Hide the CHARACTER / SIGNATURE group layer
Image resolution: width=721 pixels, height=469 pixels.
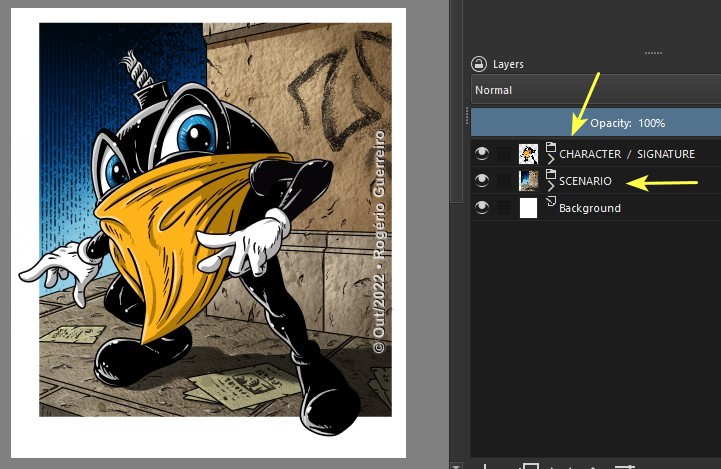(482, 153)
